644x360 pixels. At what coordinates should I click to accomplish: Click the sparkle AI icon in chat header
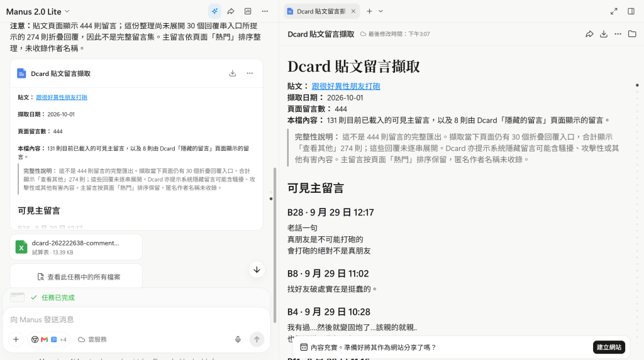click(x=214, y=11)
